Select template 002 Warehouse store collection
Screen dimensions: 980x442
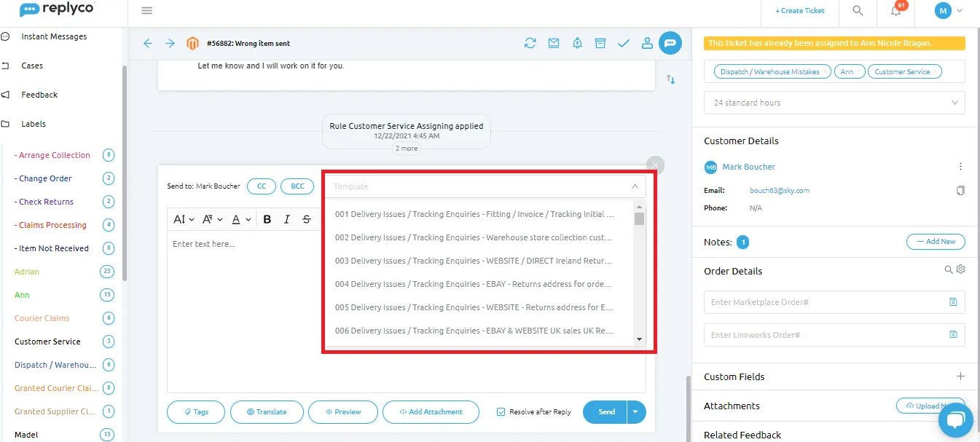click(475, 237)
